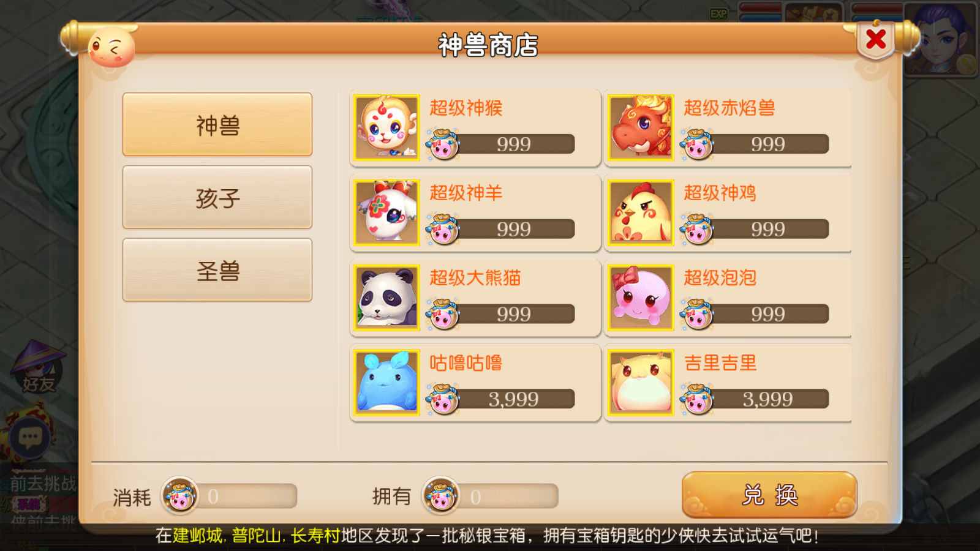Click the 3,999 price of 咕噜咕噜
The width and height of the screenshot is (980, 551).
click(x=513, y=399)
